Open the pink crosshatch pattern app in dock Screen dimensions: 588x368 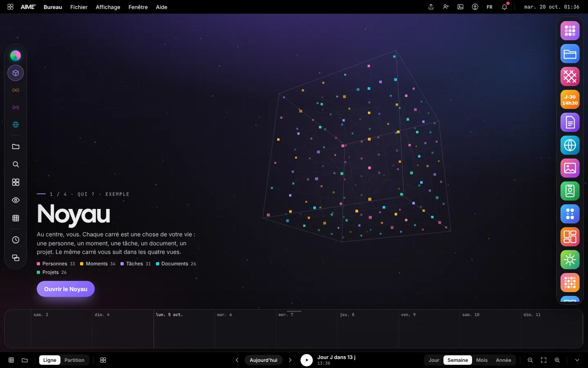570,77
